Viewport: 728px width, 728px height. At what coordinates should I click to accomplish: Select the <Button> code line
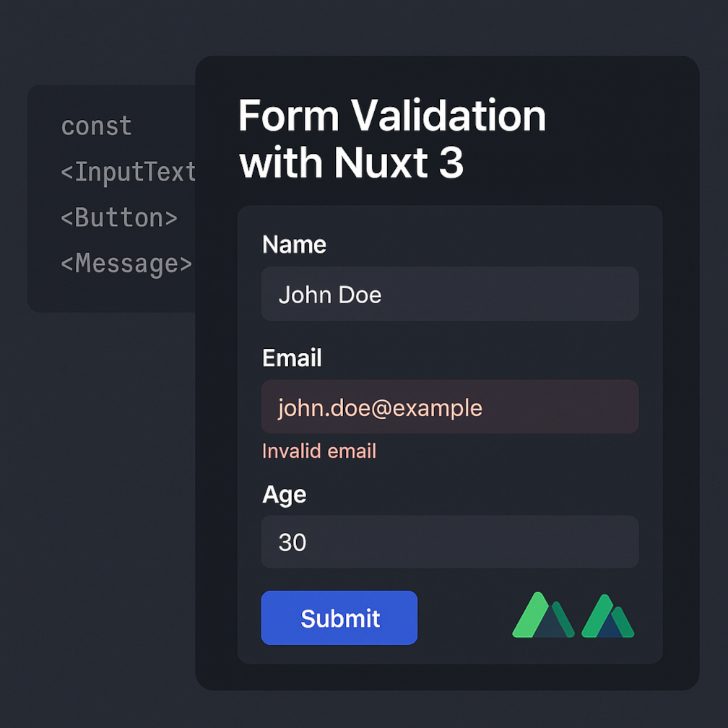point(119,217)
